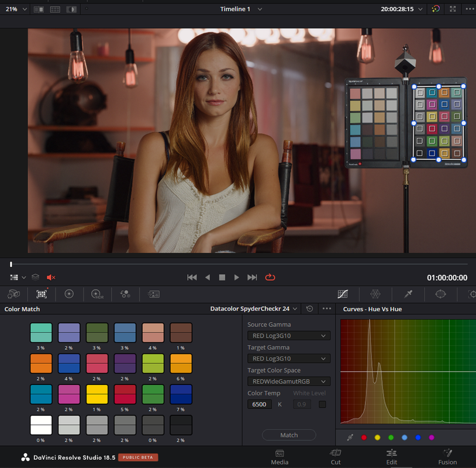Viewport: 476px width, 468px height.
Task: Switch to the Edit page
Action: click(392, 457)
